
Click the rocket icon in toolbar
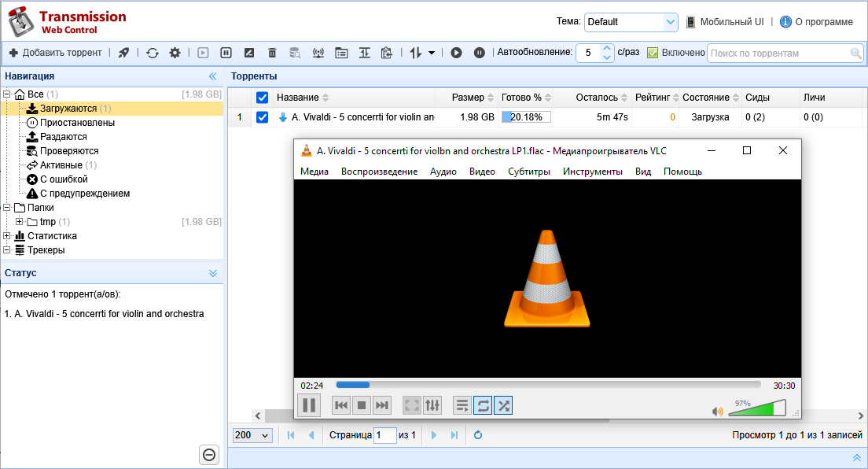[123, 53]
